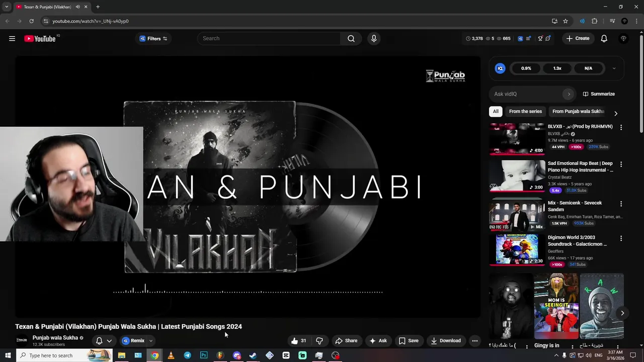The height and width of the screenshot is (362, 644).
Task: Open the MOM IS SEEING IT short
Action: 556,306
